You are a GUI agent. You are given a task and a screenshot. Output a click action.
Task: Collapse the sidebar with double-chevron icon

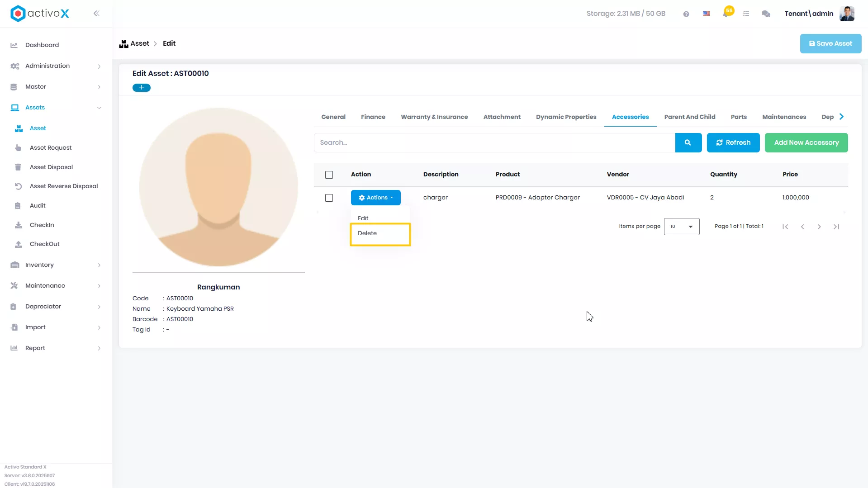coord(96,14)
